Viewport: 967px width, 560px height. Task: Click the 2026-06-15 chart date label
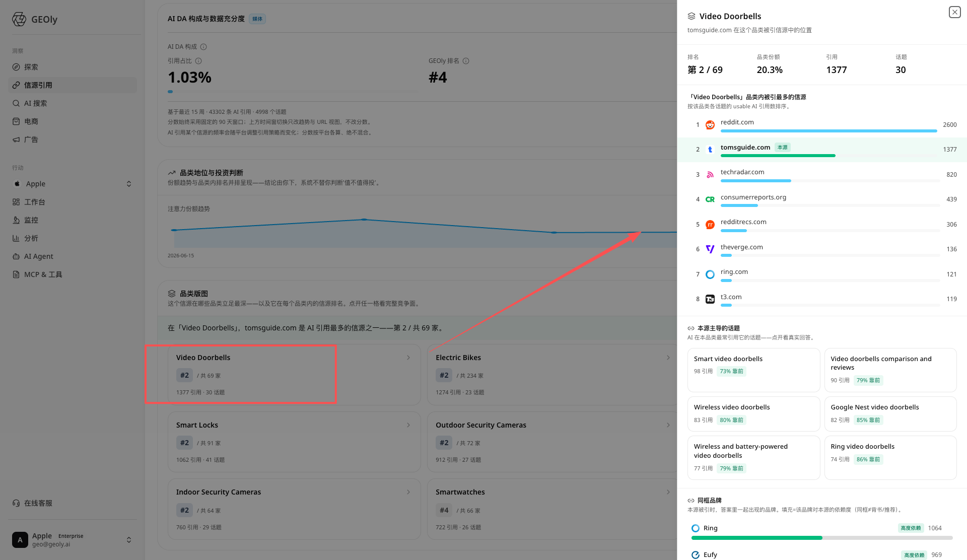tap(181, 256)
